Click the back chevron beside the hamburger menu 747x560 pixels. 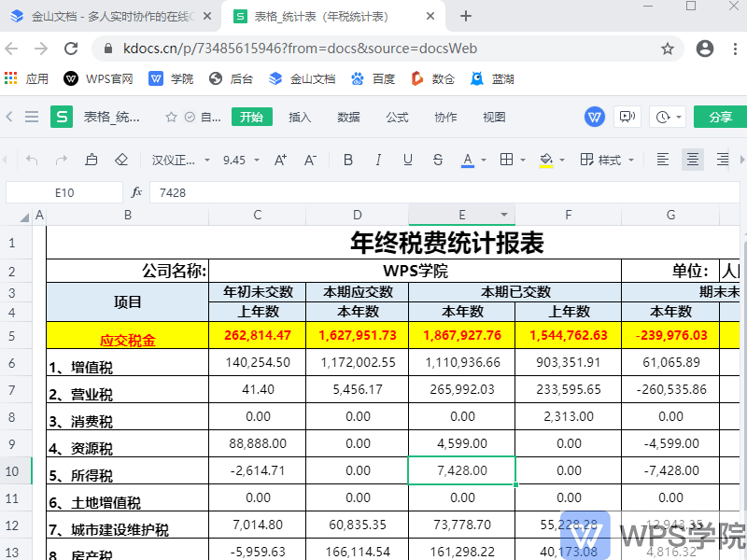click(9, 117)
